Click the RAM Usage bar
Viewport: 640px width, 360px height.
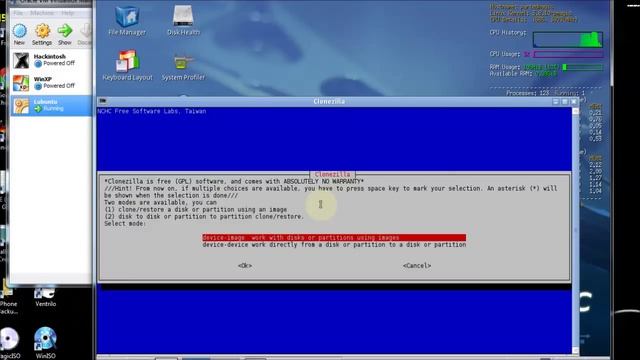[582, 67]
